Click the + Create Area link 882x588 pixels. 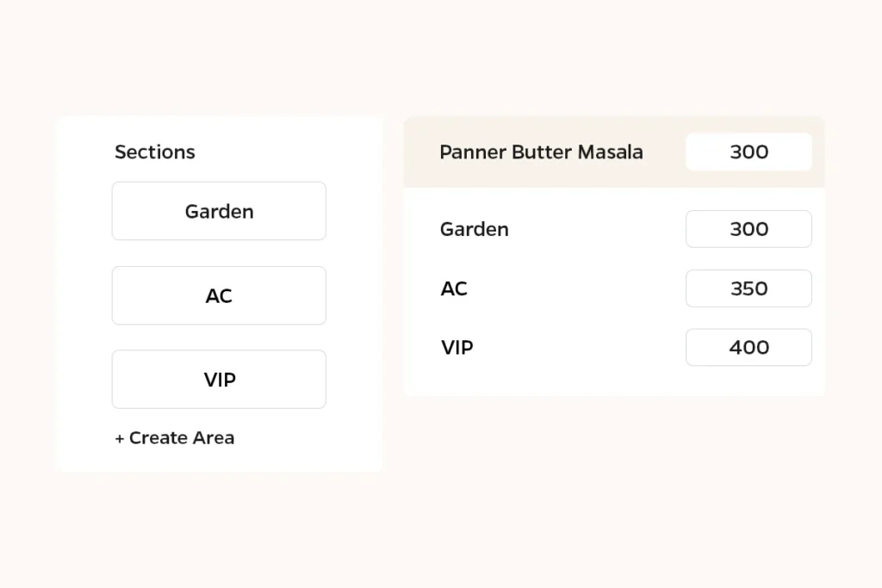coord(174,437)
